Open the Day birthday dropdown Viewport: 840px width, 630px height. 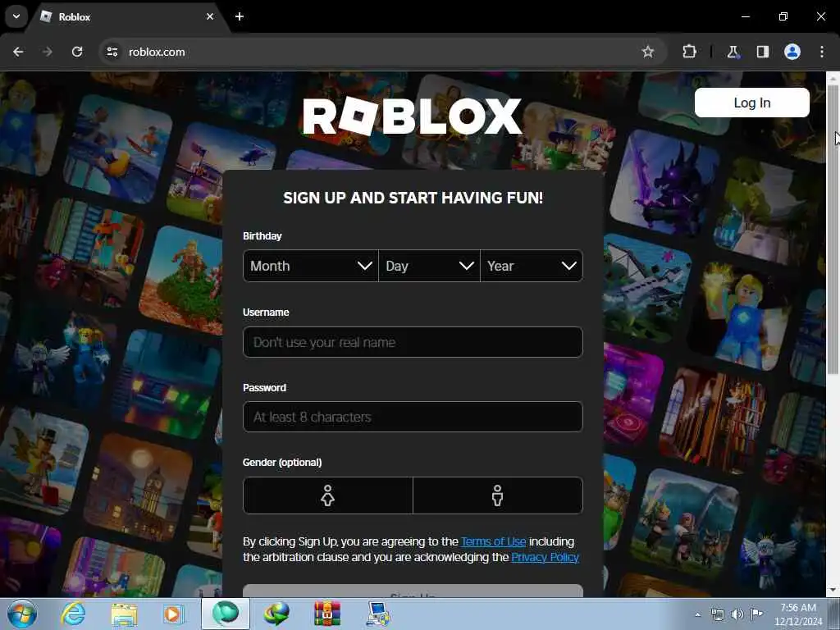click(x=429, y=266)
